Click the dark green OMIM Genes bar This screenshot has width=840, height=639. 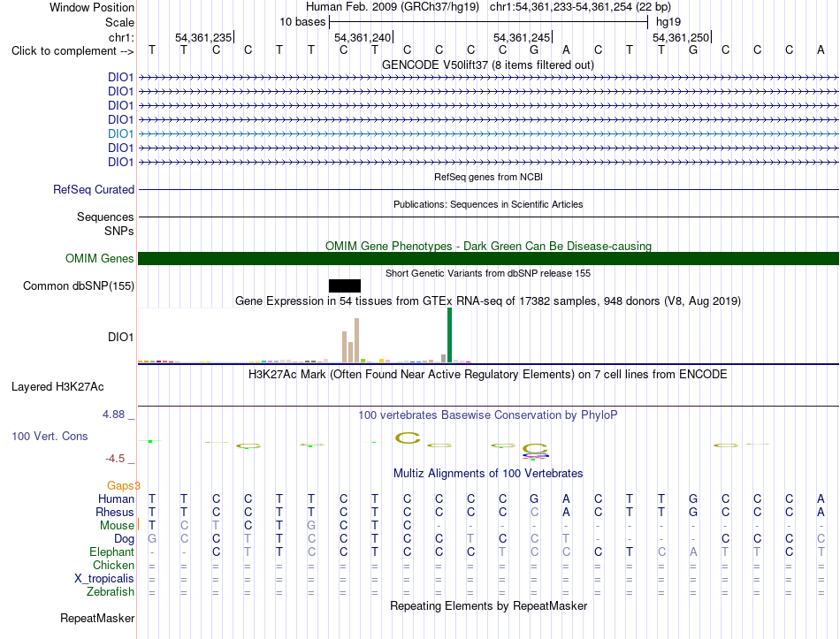(488, 259)
